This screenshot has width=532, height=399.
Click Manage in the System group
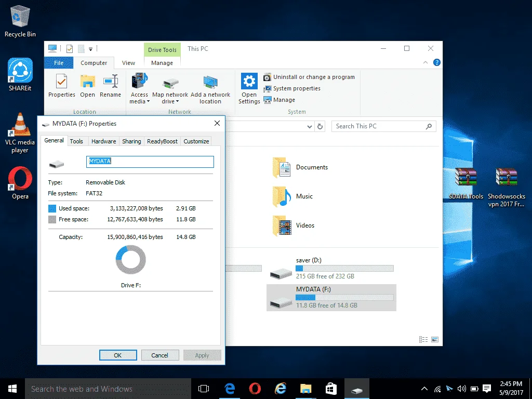click(279, 100)
